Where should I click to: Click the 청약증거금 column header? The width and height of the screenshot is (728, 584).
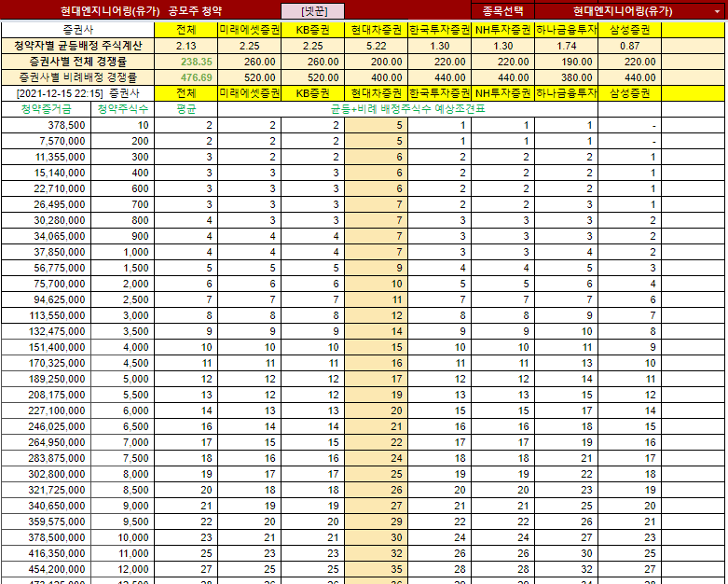pyautogui.click(x=47, y=109)
